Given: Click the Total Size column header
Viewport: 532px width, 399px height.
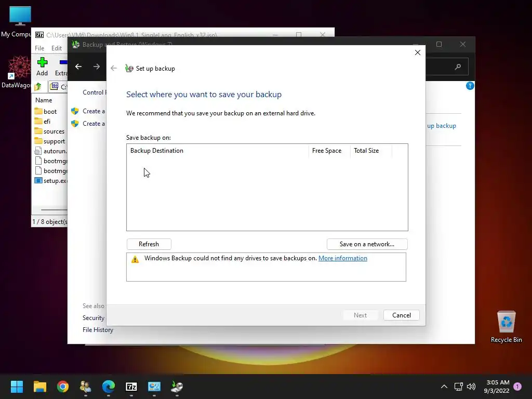Looking at the screenshot, I should (x=371, y=151).
